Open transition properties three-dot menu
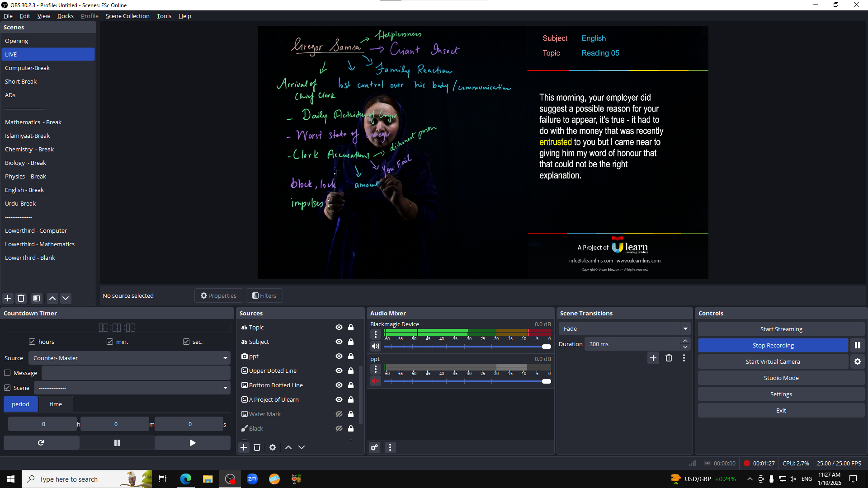 tap(684, 358)
